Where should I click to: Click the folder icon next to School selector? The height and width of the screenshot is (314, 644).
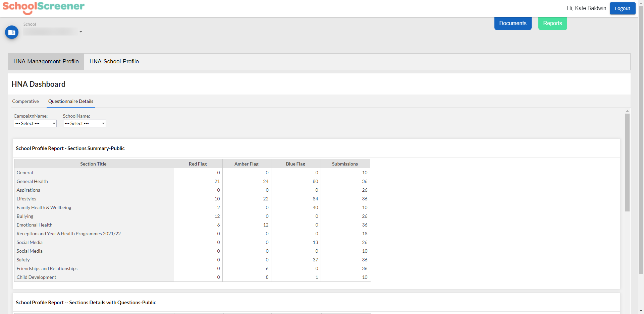click(x=12, y=32)
